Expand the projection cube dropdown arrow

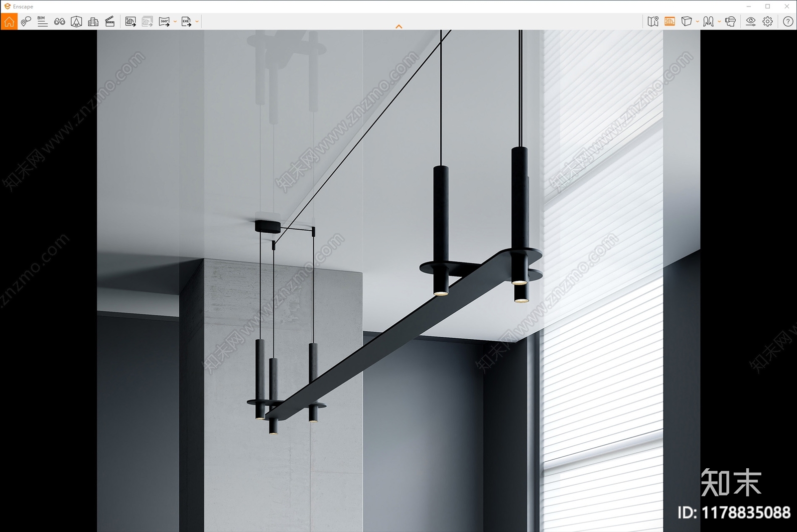pyautogui.click(x=697, y=21)
